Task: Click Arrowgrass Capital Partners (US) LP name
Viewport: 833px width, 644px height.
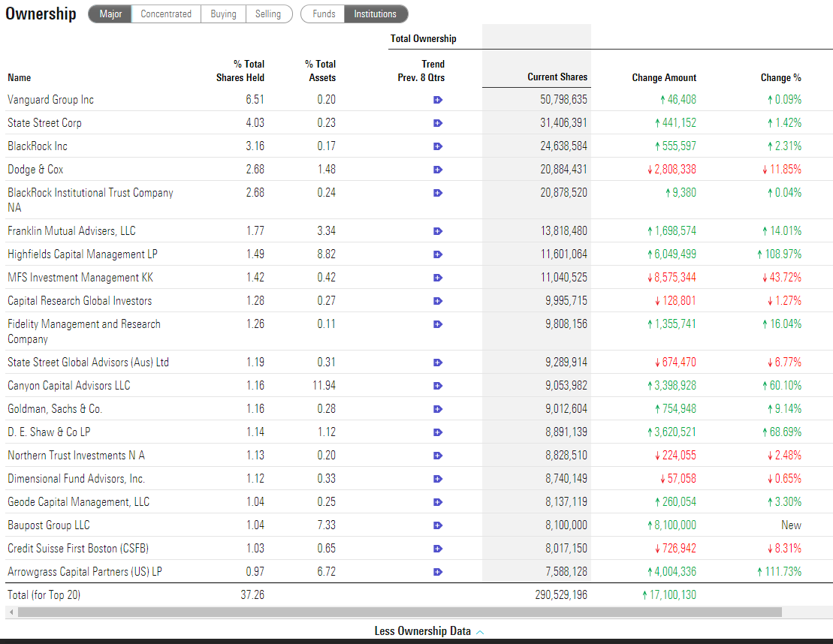Action: tap(85, 573)
